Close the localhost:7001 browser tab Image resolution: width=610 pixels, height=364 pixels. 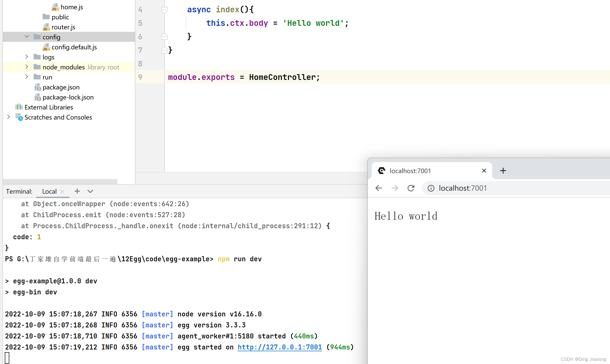tap(484, 171)
